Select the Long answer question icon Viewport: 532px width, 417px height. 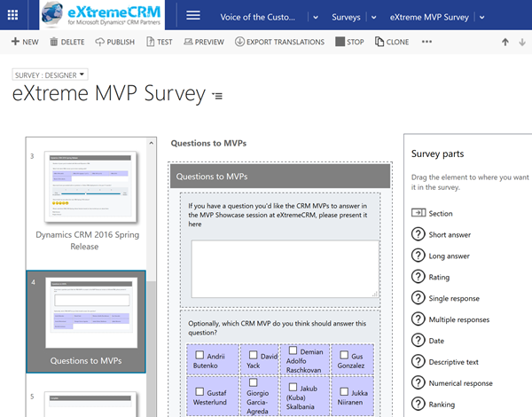[418, 256]
